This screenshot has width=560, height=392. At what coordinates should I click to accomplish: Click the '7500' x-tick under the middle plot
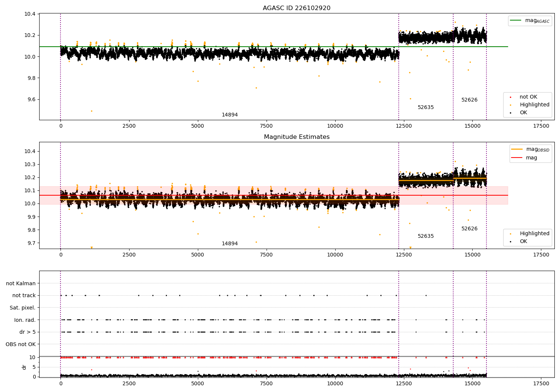point(266,255)
